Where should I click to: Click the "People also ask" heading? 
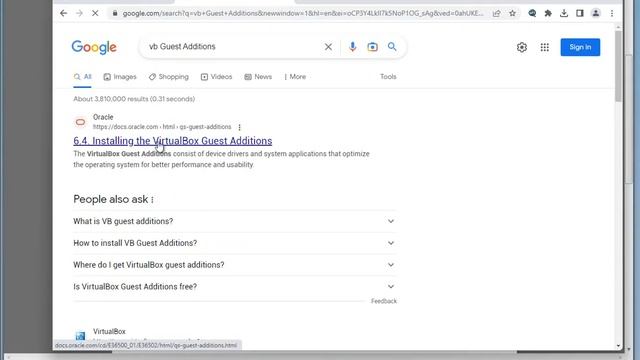tap(111, 199)
